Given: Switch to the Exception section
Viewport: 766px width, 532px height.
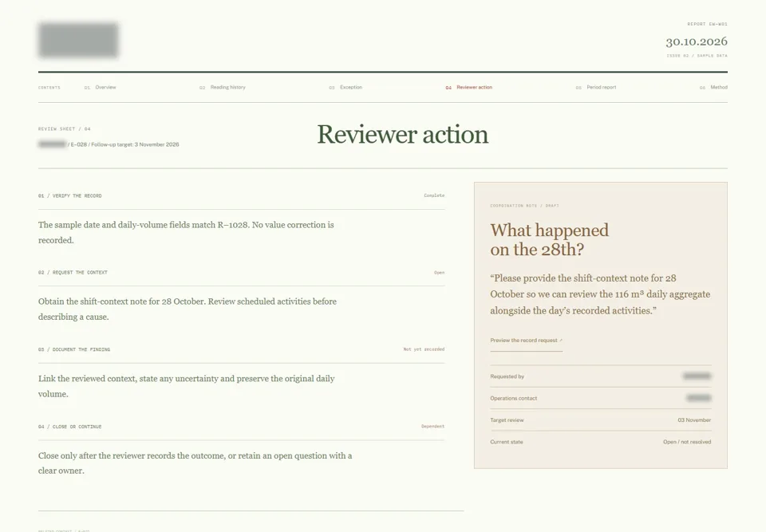Looking at the screenshot, I should pos(345,88).
